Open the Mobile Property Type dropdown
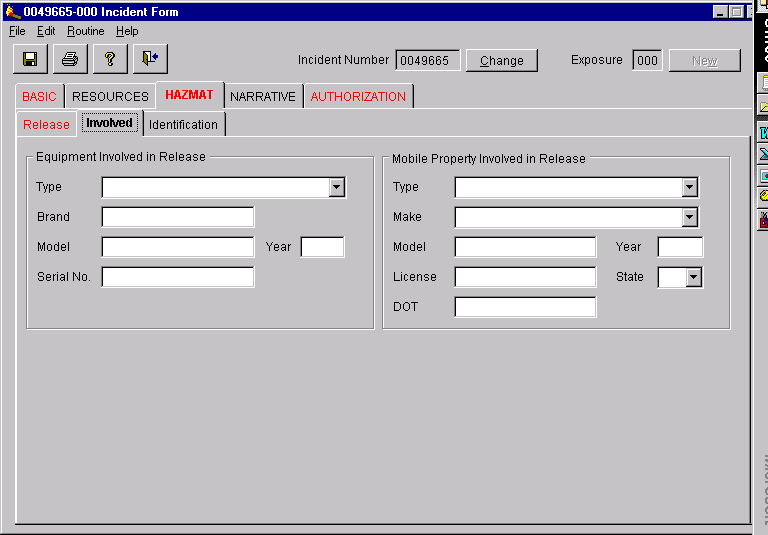 (x=689, y=187)
